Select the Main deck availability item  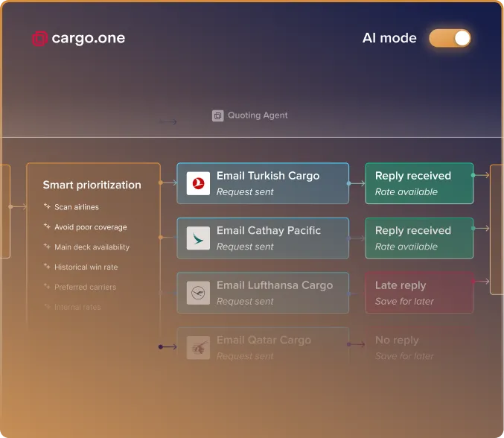pyautogui.click(x=92, y=247)
